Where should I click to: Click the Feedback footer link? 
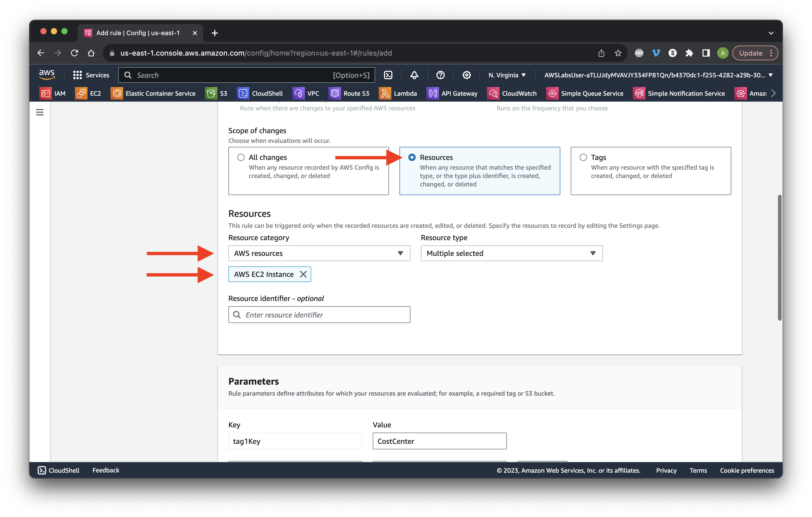click(106, 470)
